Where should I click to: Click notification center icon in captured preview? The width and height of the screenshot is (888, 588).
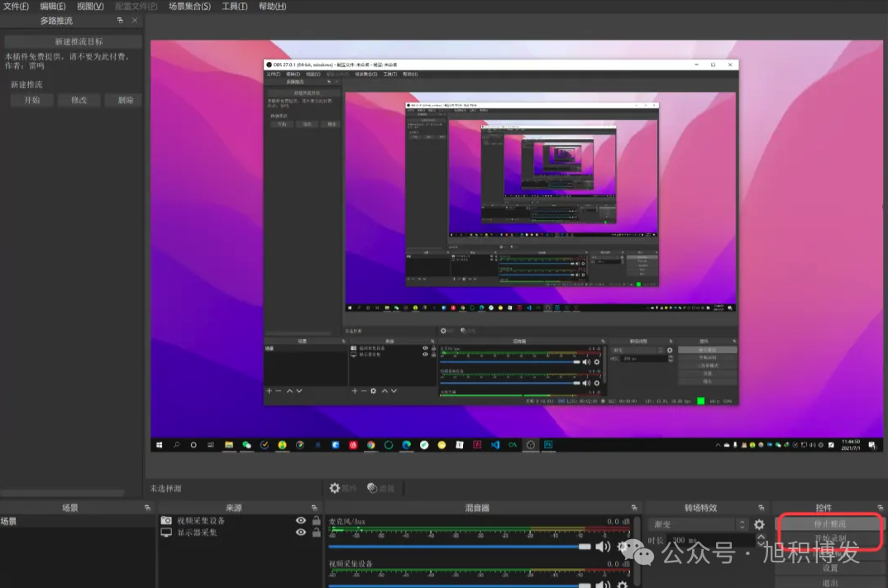871,445
